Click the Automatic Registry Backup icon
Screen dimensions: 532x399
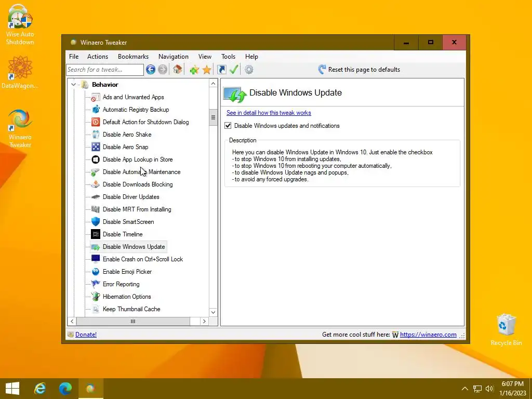click(x=96, y=110)
